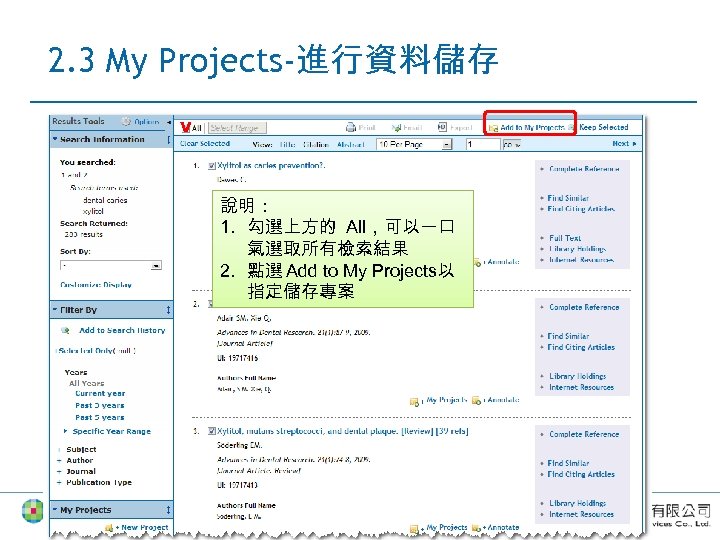Click Annotate icon on Soderling result
Image resolution: width=720 pixels, height=540 pixels.
(477, 528)
